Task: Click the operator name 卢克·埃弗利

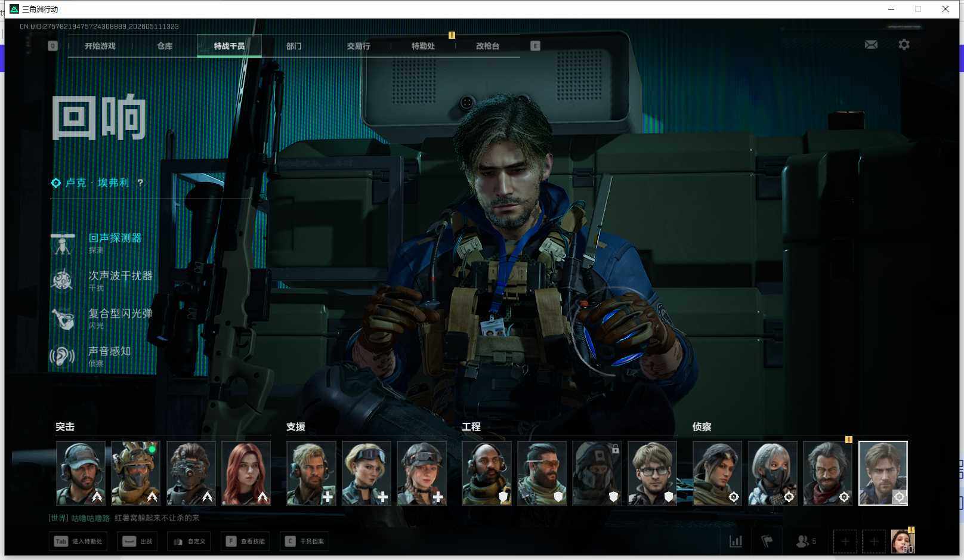Action: 97,183
